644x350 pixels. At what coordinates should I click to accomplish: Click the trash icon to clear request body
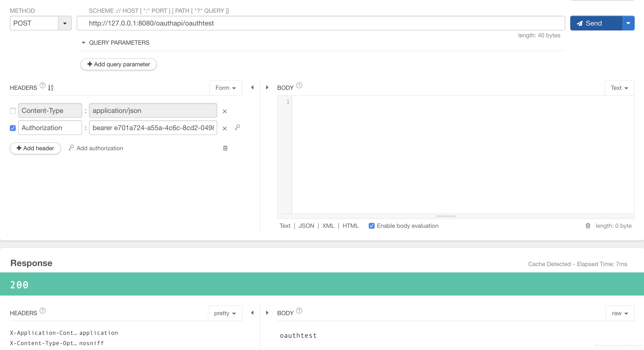pyautogui.click(x=588, y=226)
